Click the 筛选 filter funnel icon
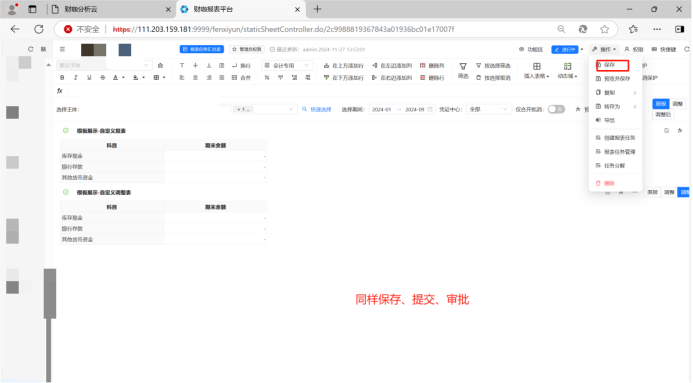The height and width of the screenshot is (383, 693). 463,70
